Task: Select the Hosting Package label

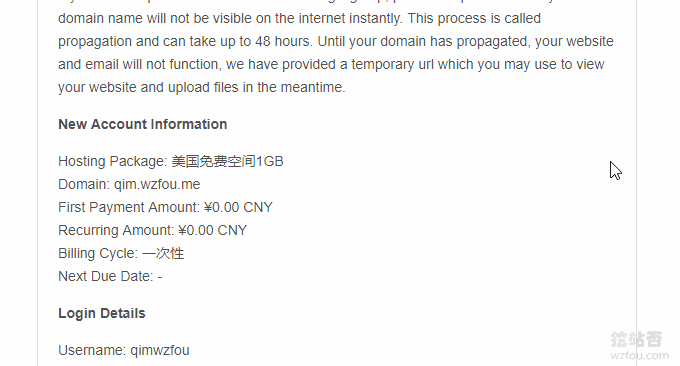Action: (x=113, y=161)
